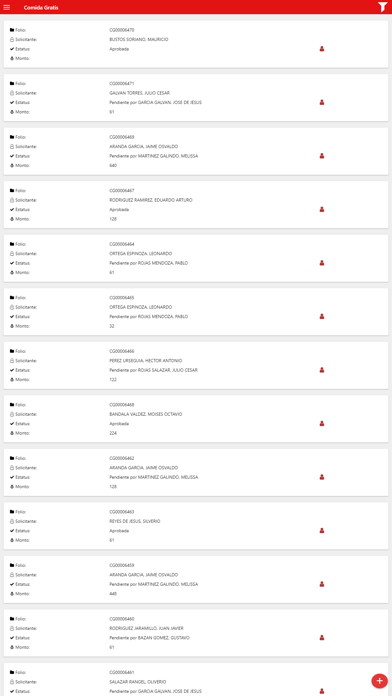Click person icon for folio CG00006463
392x696 pixels.
(x=322, y=530)
